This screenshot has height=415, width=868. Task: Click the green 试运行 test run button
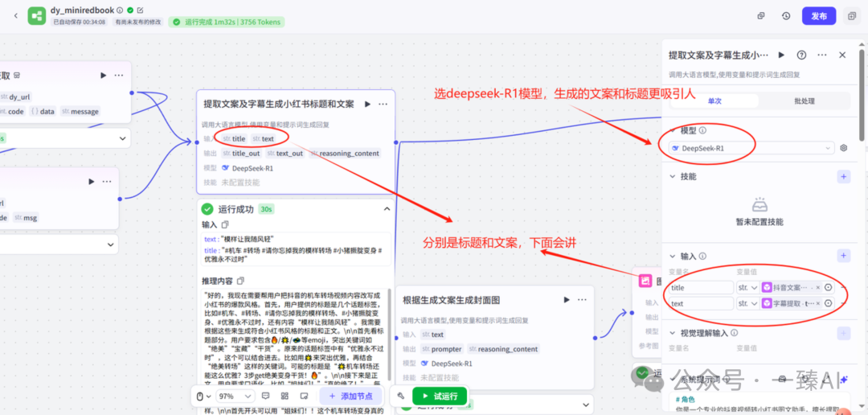point(440,397)
